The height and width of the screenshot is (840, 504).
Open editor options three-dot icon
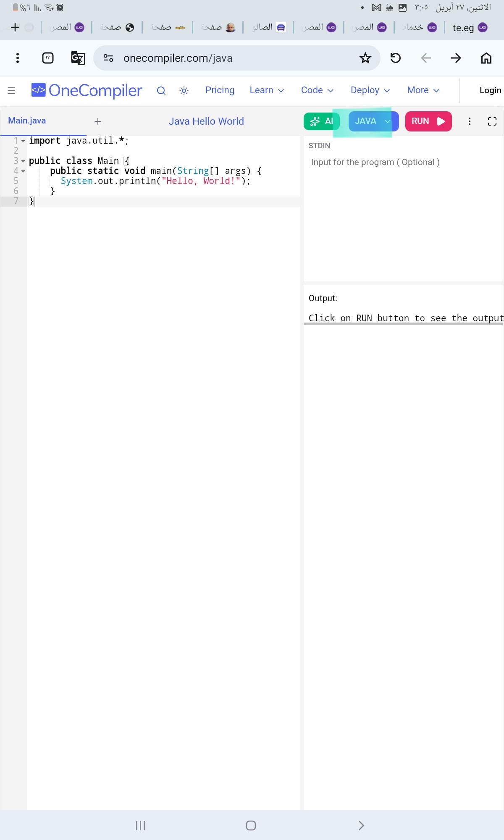coord(470,121)
